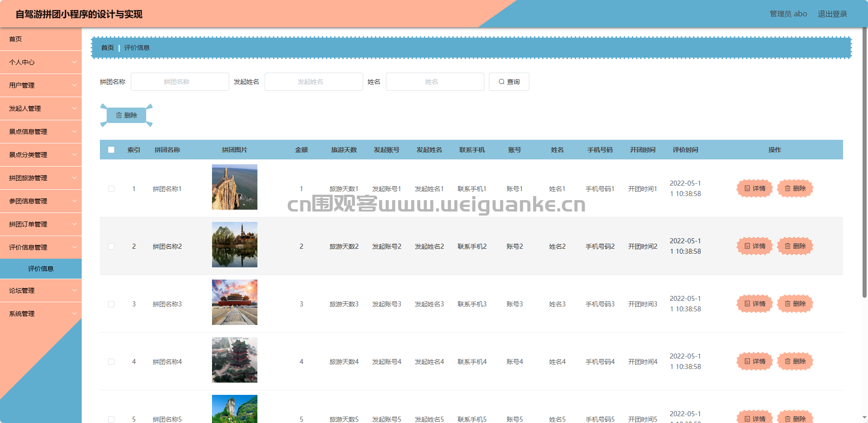
Task: Expand the 用户管理 sidebar chevron
Action: [x=74, y=85]
